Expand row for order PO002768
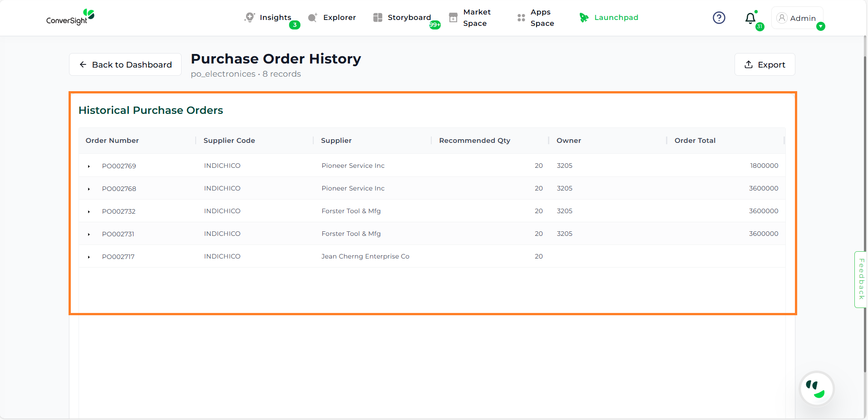This screenshot has height=420, width=868. coord(89,189)
